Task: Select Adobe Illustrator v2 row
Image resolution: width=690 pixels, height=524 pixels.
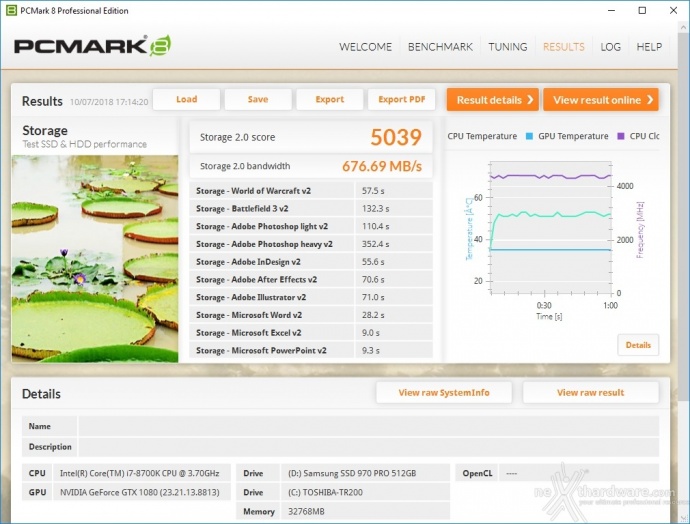Action: [x=311, y=297]
